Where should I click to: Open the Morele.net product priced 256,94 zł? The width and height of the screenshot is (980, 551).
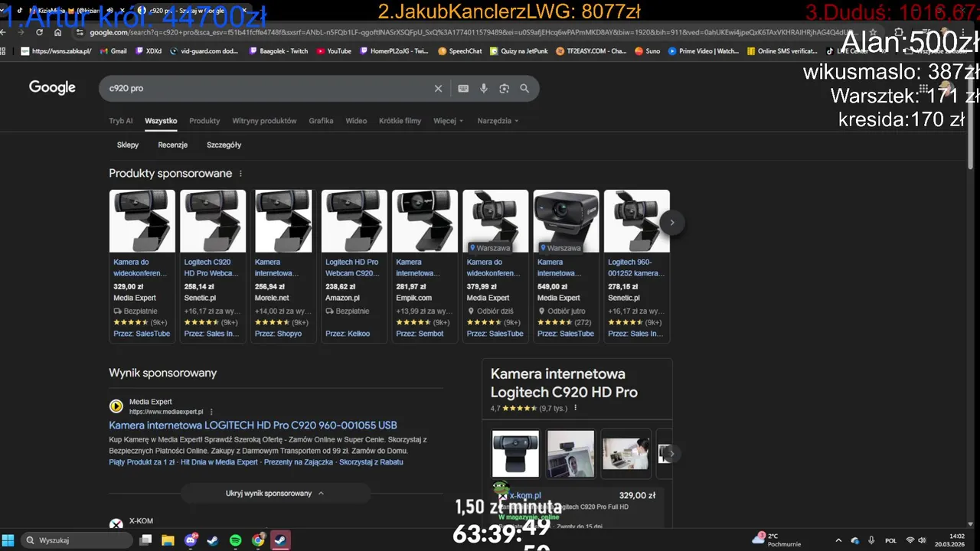tap(283, 265)
